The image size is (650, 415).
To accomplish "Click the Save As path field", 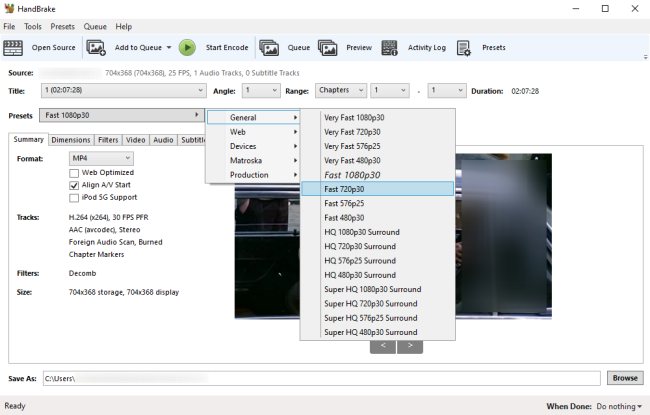I will coord(322,378).
